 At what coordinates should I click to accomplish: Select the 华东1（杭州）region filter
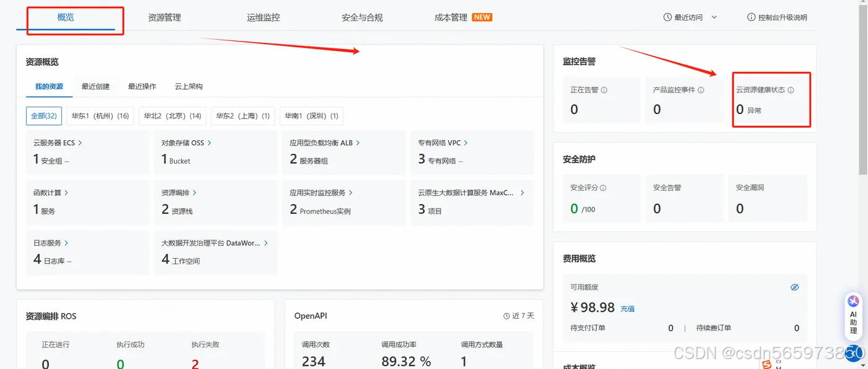100,116
